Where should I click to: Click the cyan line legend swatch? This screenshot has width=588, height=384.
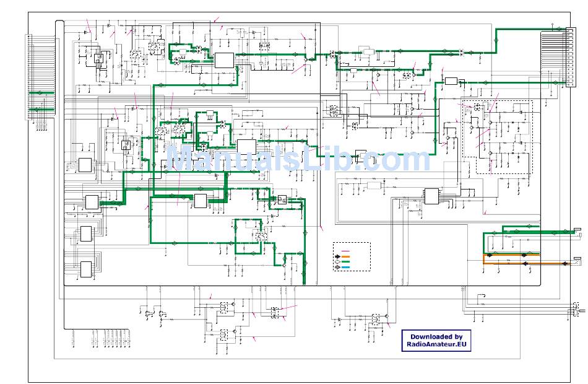pyautogui.click(x=345, y=268)
